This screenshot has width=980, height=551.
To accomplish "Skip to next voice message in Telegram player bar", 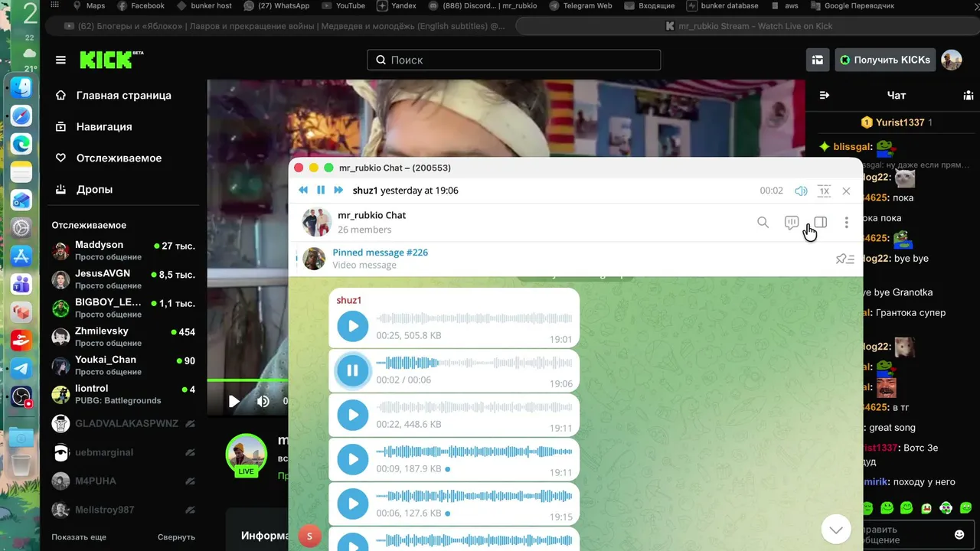I will (338, 191).
